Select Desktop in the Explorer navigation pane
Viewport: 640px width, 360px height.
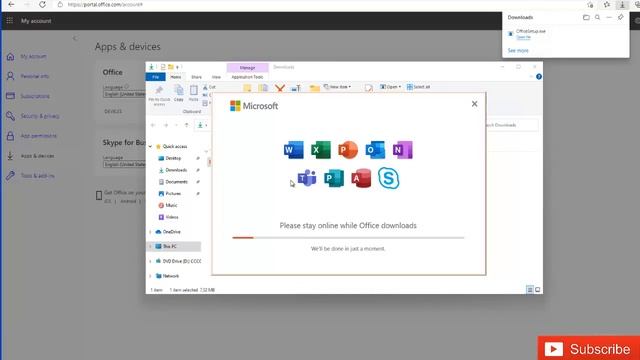point(173,158)
